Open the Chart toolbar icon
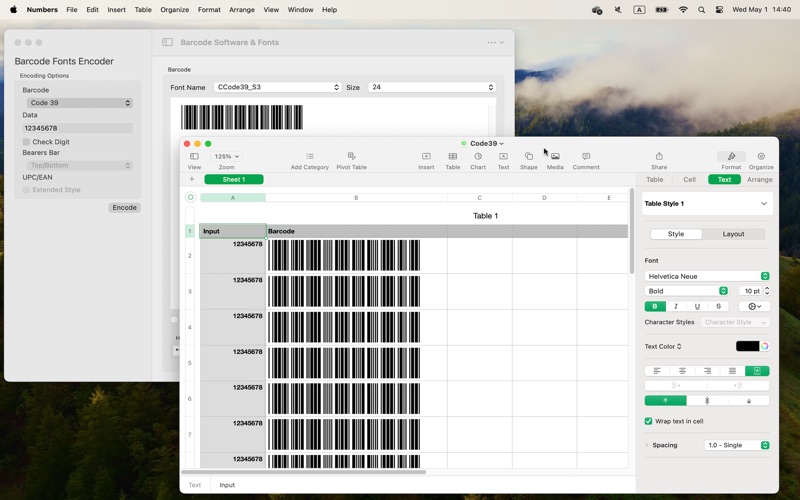 pos(478,156)
